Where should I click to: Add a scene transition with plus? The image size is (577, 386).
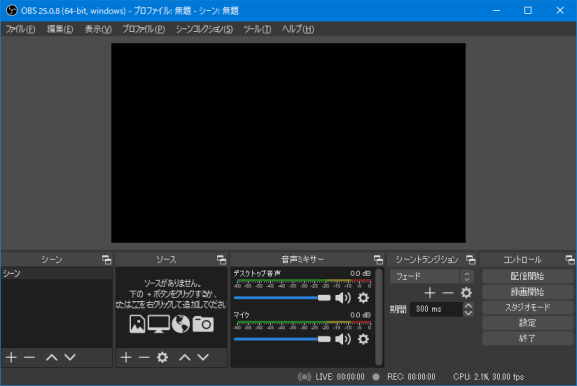click(x=430, y=293)
